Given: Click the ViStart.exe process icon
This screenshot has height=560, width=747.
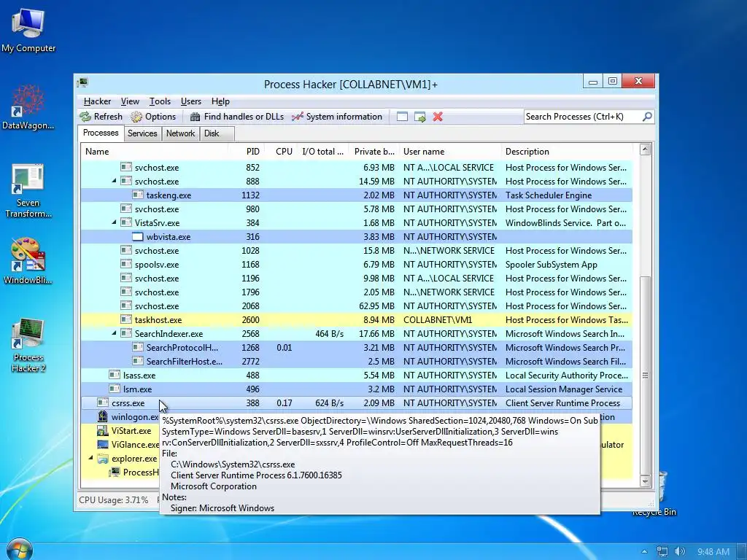Looking at the screenshot, I should coord(102,430).
